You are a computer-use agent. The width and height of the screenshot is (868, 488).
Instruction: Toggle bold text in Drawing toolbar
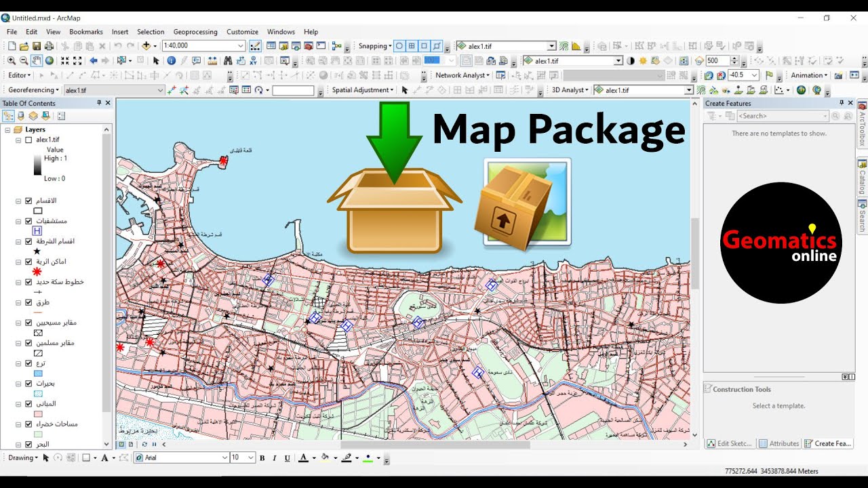click(x=262, y=458)
